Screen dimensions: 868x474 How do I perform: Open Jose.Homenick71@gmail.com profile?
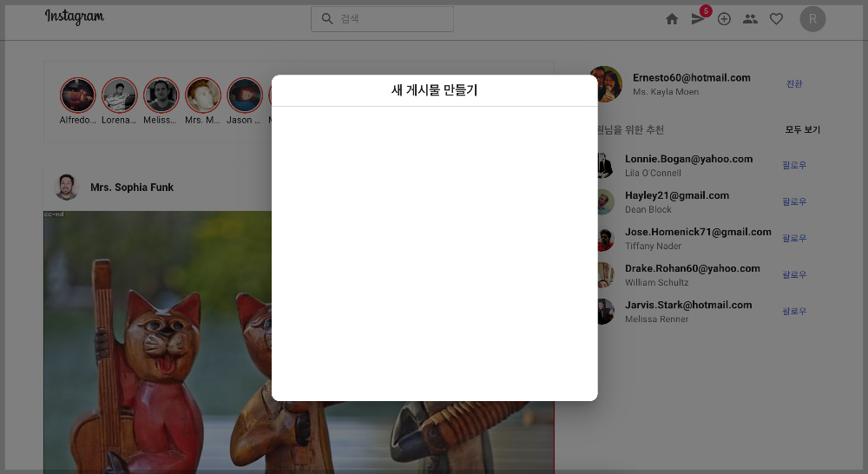click(698, 232)
